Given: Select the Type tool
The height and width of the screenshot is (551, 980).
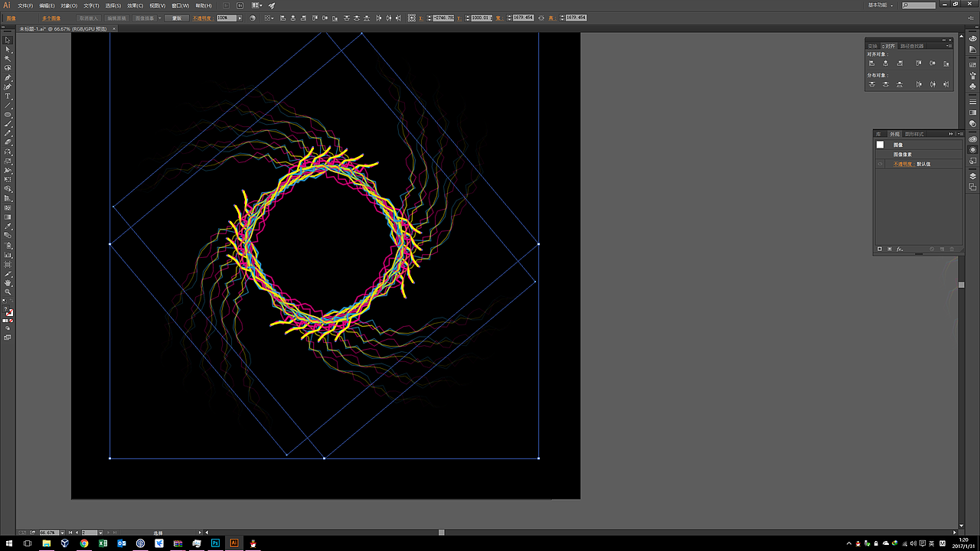Looking at the screenshot, I should [8, 96].
